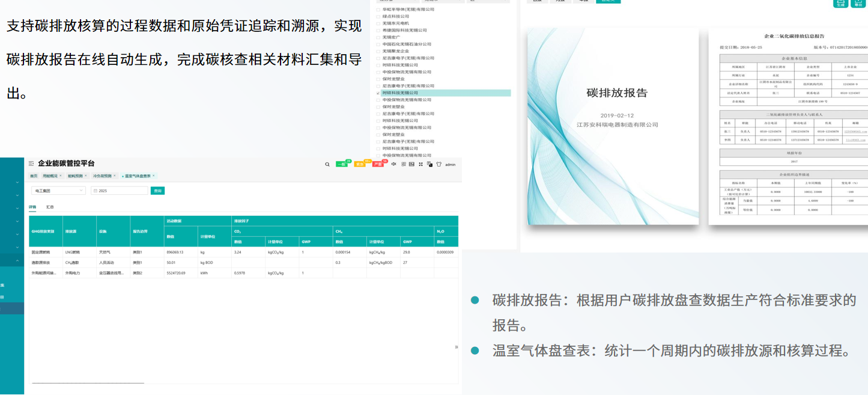This screenshot has width=868, height=395.
Task: Check 无锡宏广 checkbox
Action: click(x=378, y=37)
